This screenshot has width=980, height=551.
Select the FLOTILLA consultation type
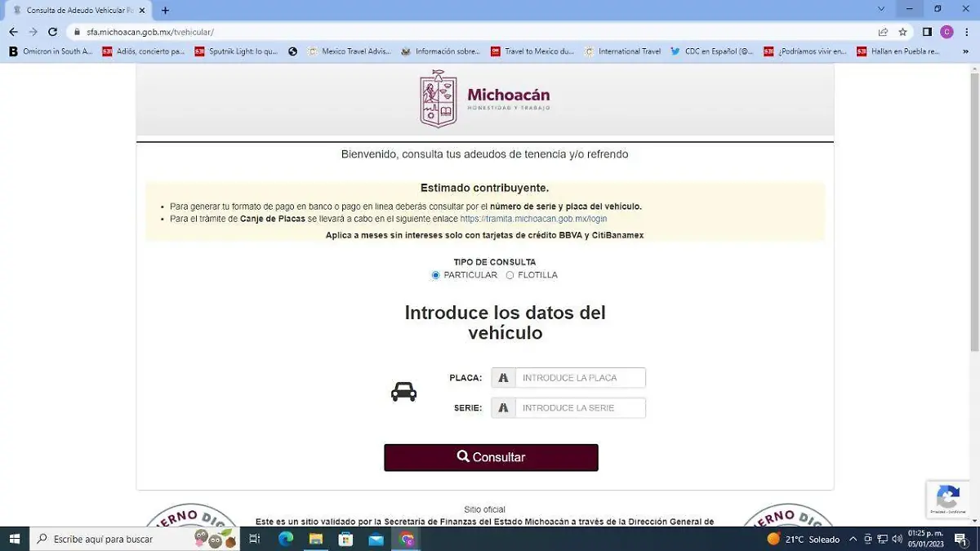[x=510, y=275]
